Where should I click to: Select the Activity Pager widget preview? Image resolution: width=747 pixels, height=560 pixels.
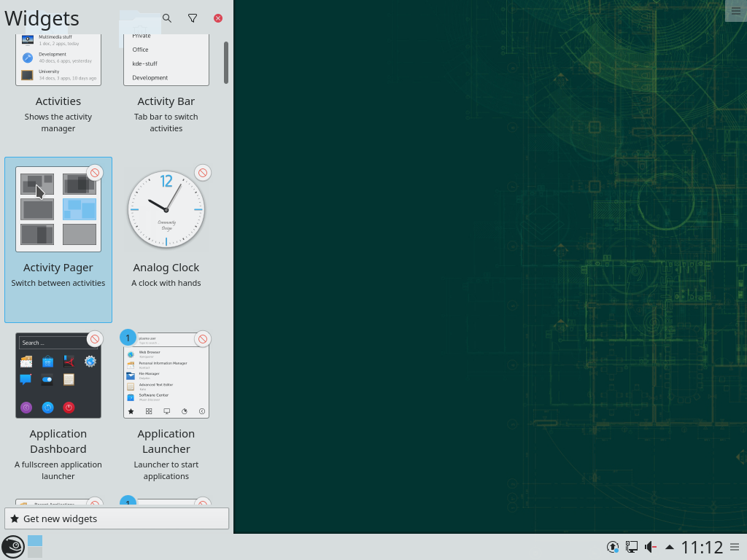[x=58, y=209]
